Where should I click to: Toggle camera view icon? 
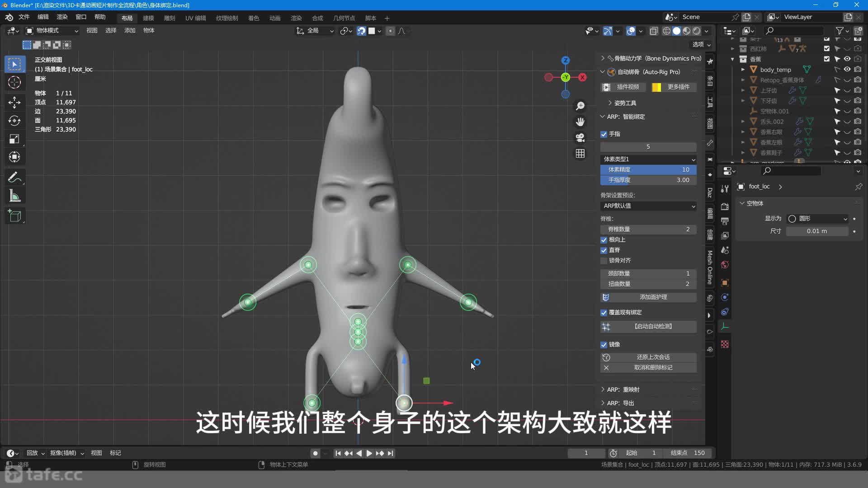(580, 137)
